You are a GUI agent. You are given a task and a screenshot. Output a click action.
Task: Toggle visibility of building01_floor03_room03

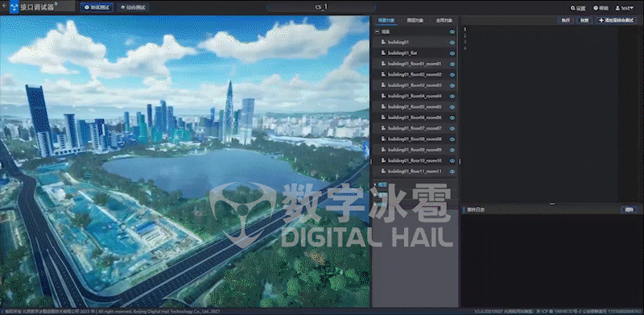coord(452,85)
